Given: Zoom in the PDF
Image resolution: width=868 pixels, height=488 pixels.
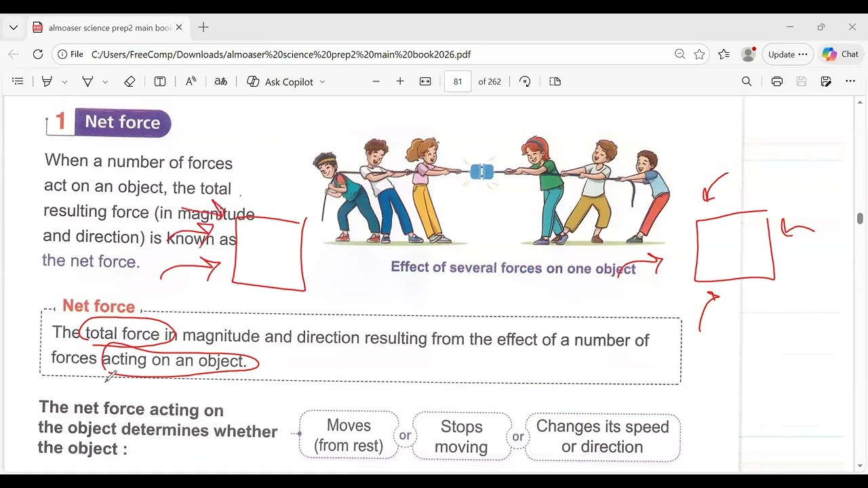Looking at the screenshot, I should pos(400,81).
